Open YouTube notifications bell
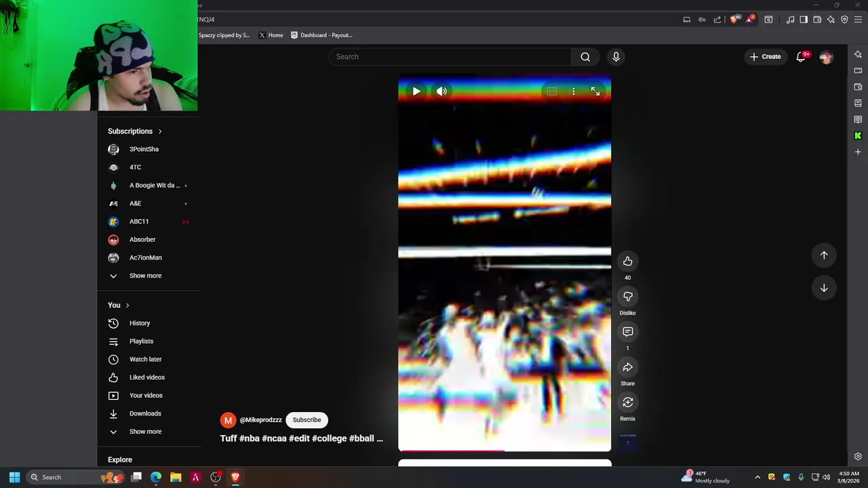The height and width of the screenshot is (488, 868). pyautogui.click(x=801, y=57)
